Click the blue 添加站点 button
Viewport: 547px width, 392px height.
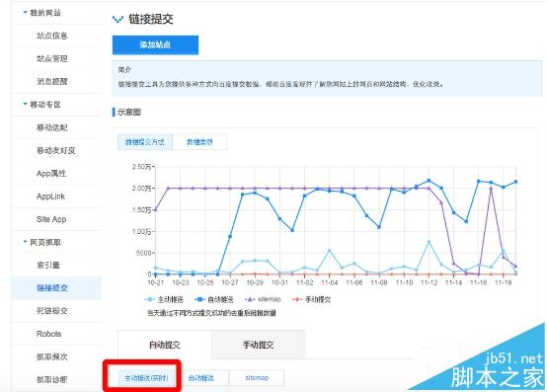155,45
